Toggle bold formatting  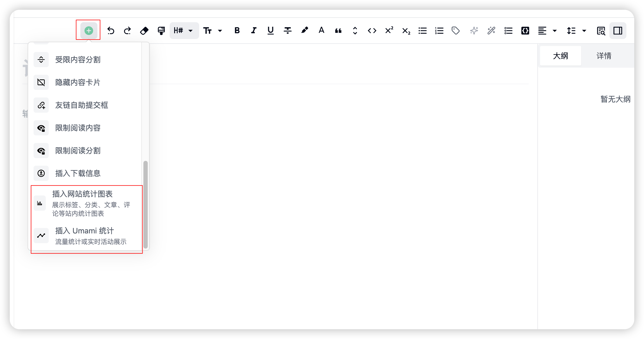click(x=237, y=31)
